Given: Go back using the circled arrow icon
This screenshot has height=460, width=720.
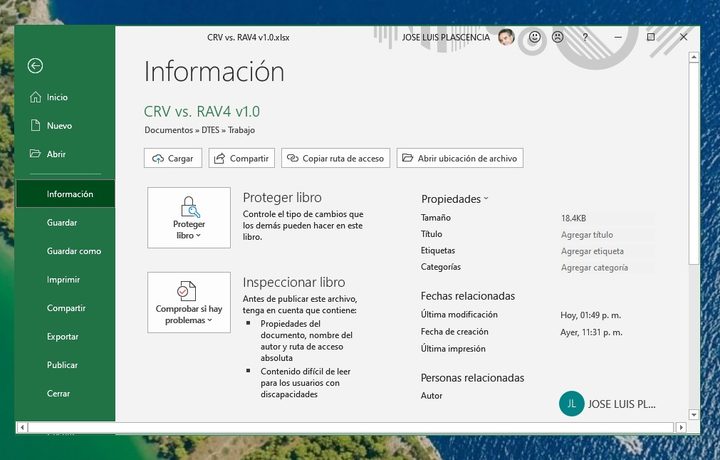Looking at the screenshot, I should coord(35,66).
